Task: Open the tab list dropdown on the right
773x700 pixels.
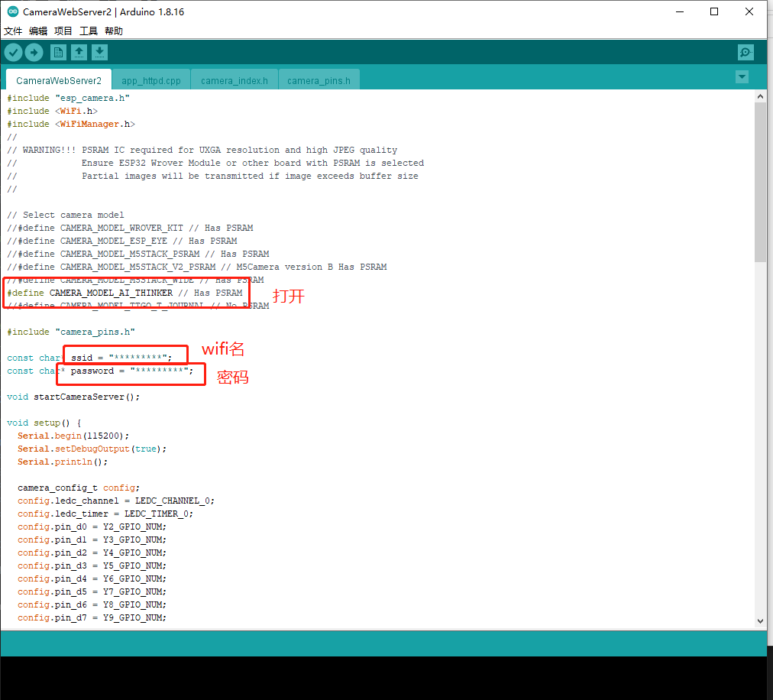Action: [x=741, y=77]
